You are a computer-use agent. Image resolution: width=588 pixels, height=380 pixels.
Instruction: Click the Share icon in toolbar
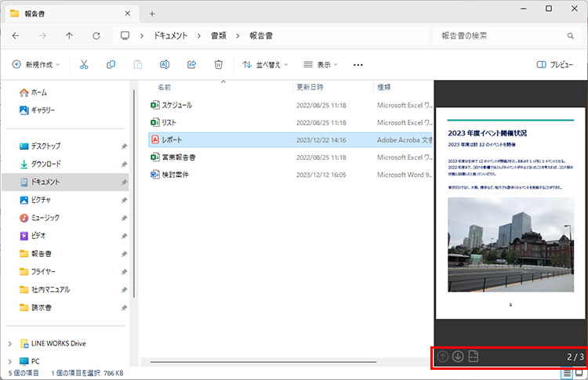tap(191, 65)
